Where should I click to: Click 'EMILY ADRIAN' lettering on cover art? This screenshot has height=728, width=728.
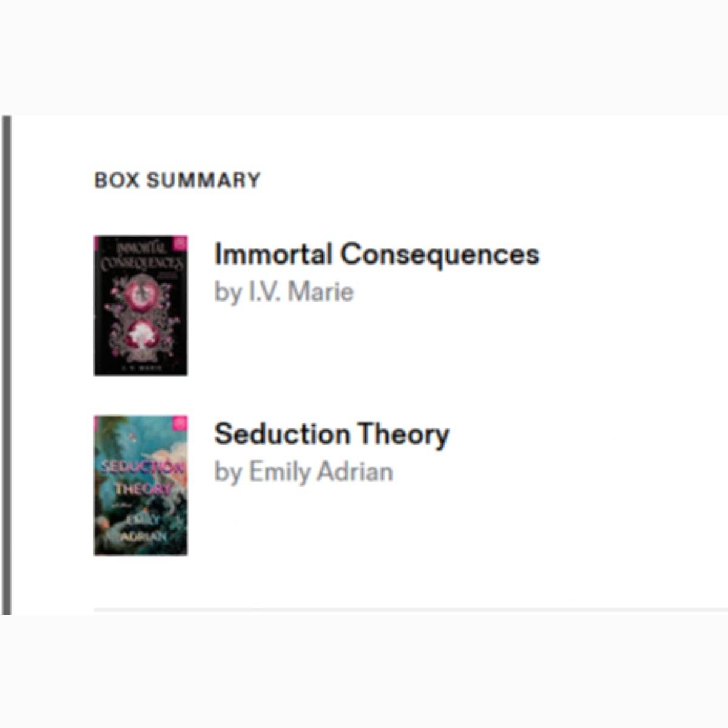pos(143,528)
